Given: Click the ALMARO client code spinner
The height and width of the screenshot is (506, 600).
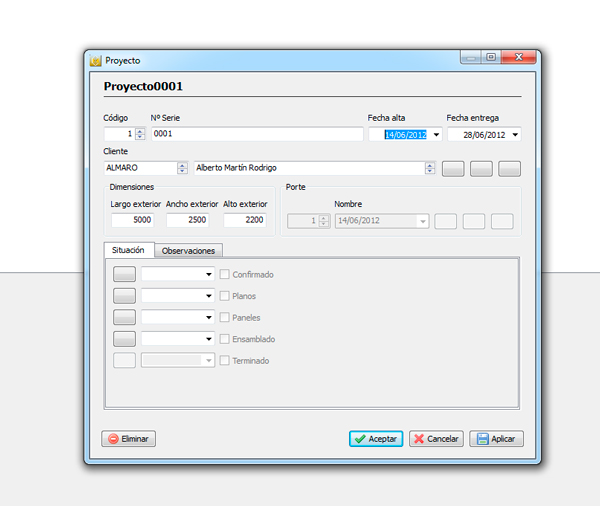Looking at the screenshot, I should point(183,168).
